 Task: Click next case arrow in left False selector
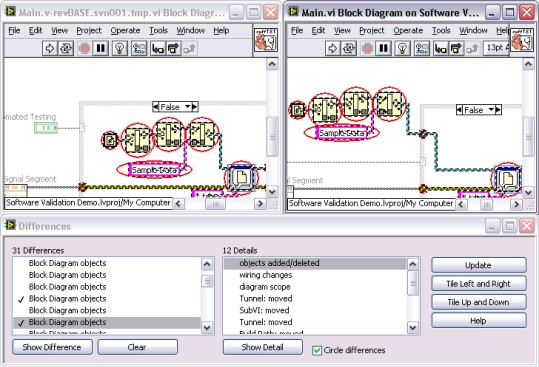[x=195, y=107]
